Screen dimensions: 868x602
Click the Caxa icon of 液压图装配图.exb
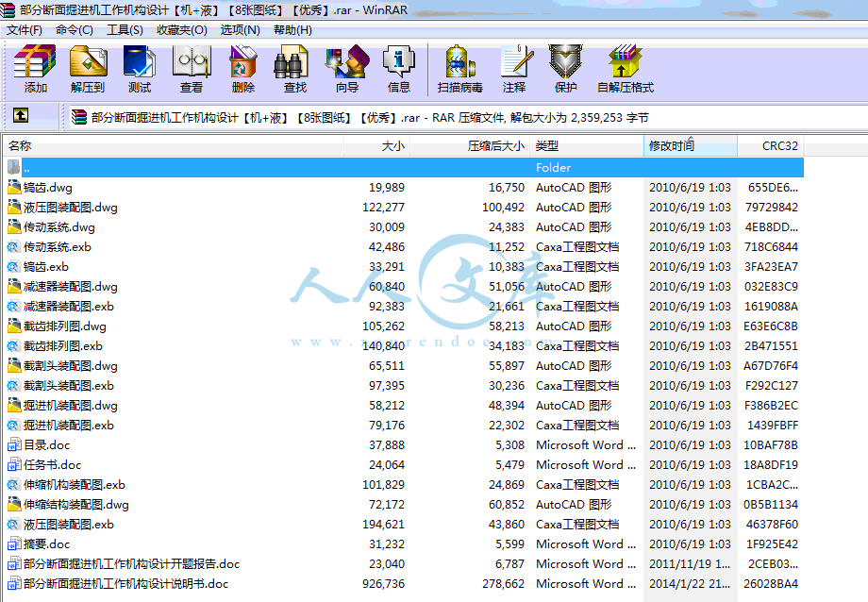(x=14, y=524)
